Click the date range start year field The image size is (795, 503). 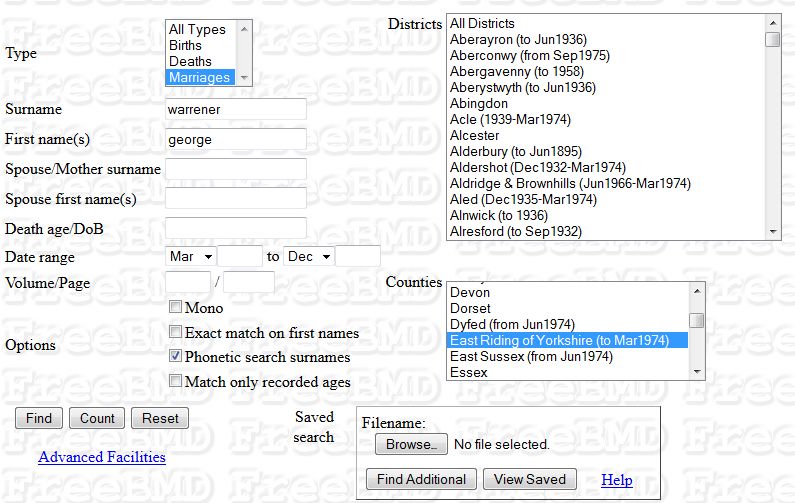click(x=240, y=257)
